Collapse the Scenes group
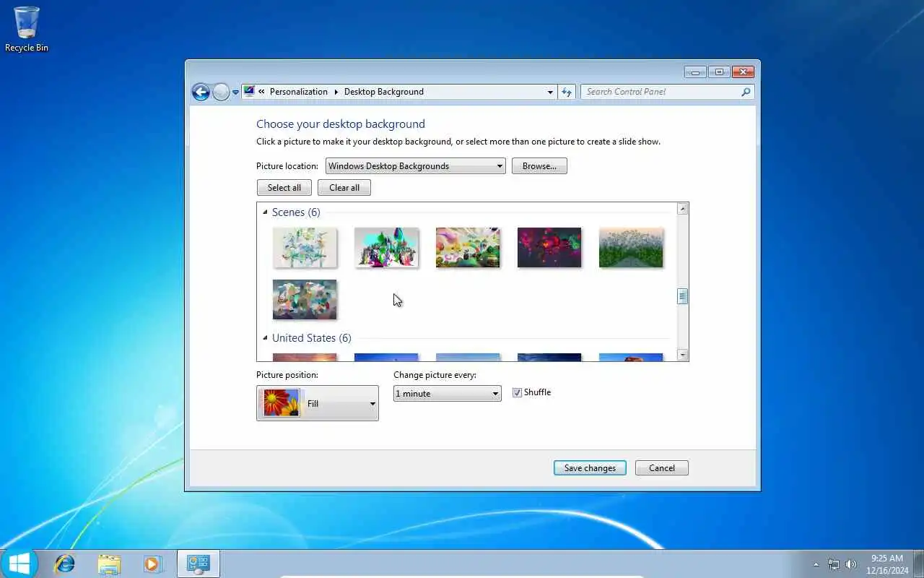 (265, 212)
